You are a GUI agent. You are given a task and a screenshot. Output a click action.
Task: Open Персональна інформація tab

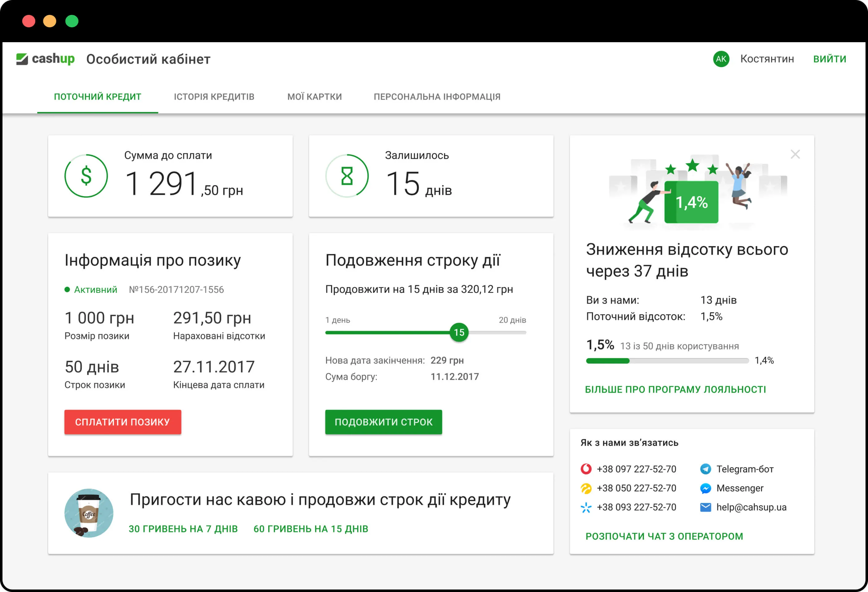[437, 97]
